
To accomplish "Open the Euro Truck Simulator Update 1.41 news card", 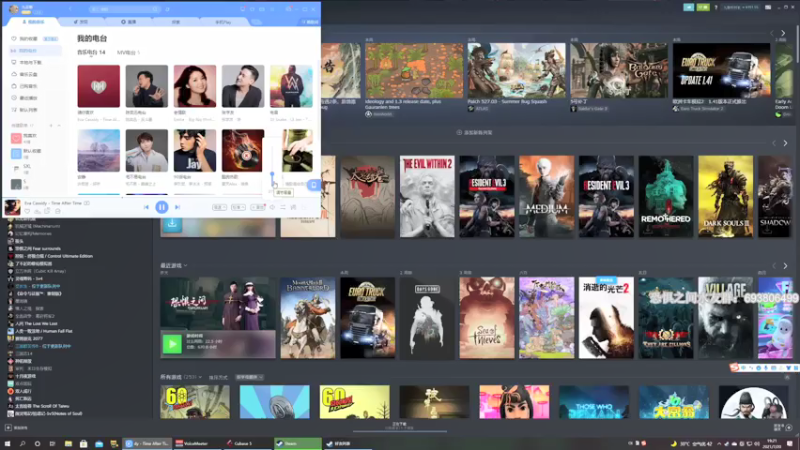I will pyautogui.click(x=721, y=70).
